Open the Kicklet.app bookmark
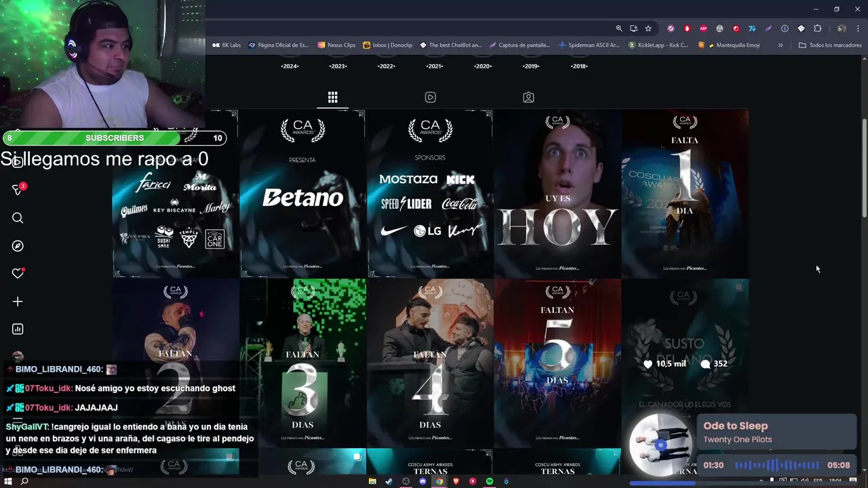Screen dimensions: 868x488 (658, 45)
